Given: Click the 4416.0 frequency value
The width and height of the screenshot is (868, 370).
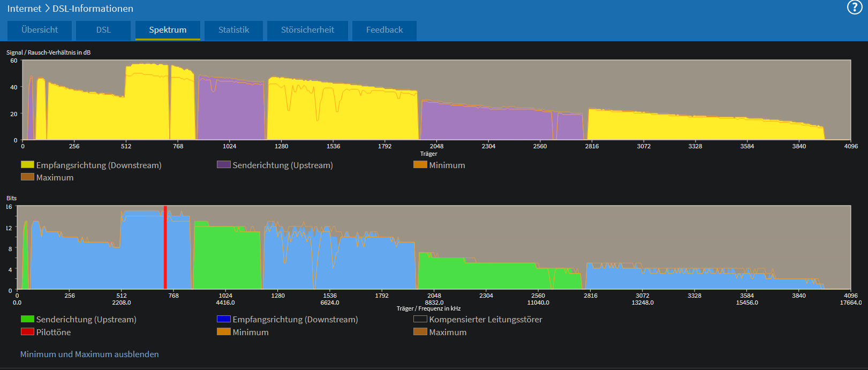Looking at the screenshot, I should tap(225, 303).
